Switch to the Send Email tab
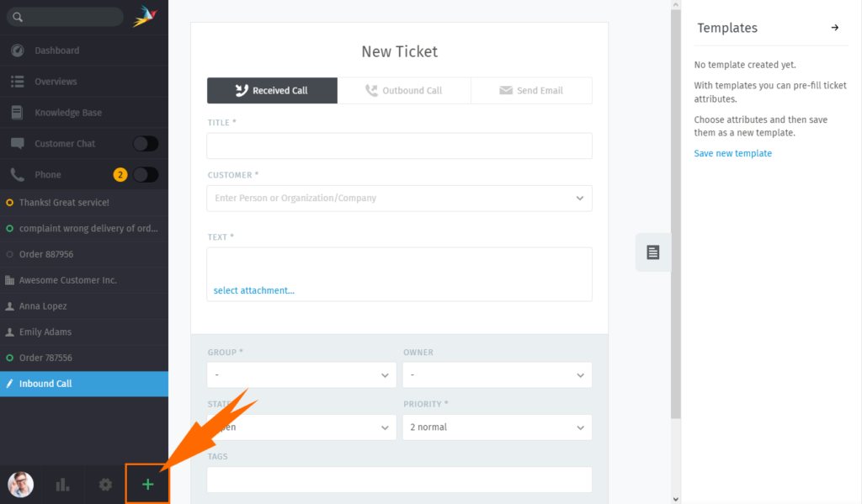 point(532,91)
